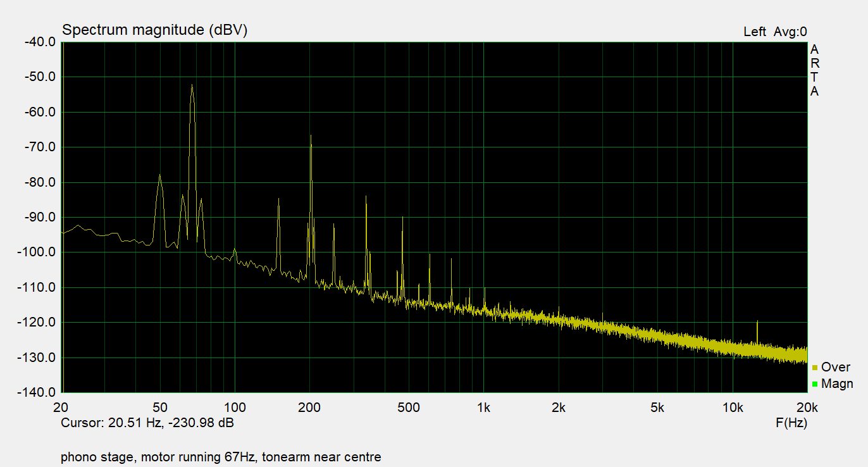Screen dimensions: 868x467
Task: Click the 5k frequency axis label
Action: pyautogui.click(x=657, y=407)
